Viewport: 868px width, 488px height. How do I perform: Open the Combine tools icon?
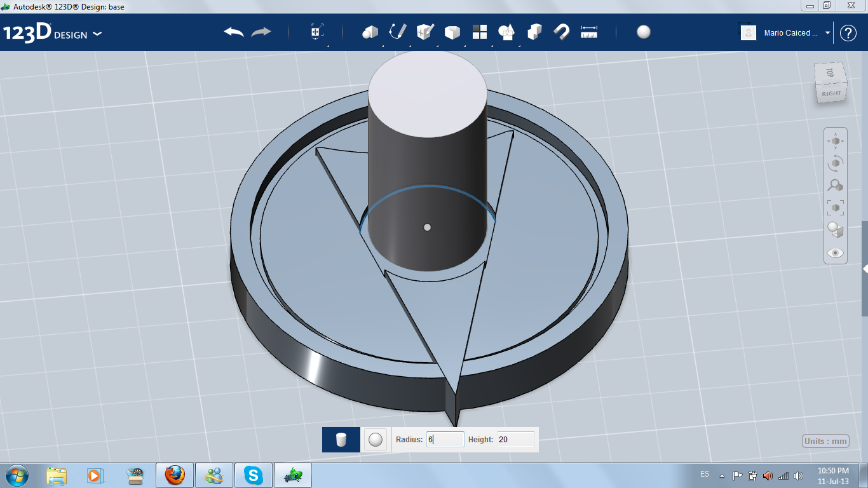[534, 32]
